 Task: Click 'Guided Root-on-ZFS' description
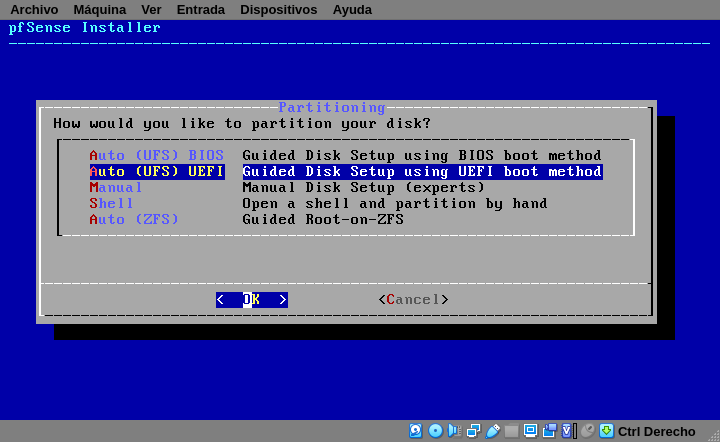point(323,220)
